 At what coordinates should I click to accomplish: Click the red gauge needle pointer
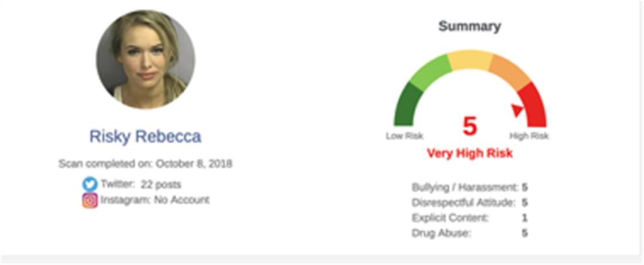pos(517,110)
